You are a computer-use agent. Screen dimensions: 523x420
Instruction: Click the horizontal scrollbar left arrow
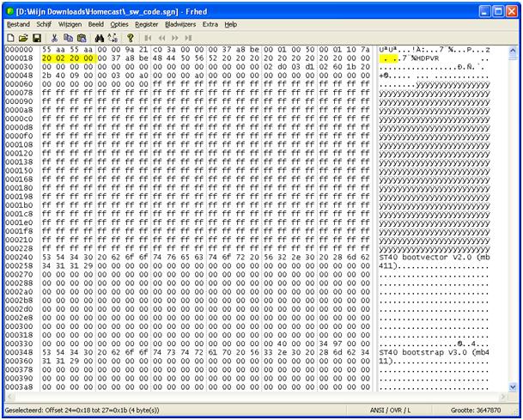[10, 396]
